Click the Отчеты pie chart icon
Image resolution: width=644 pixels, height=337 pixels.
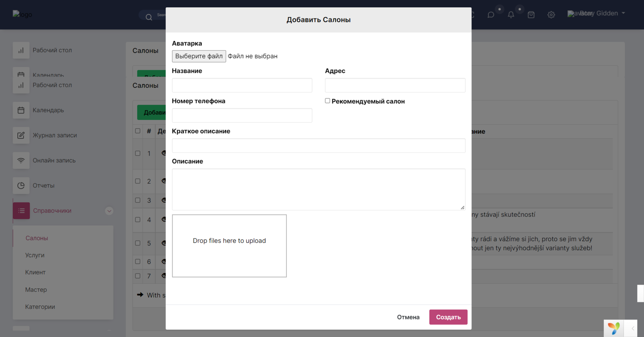coord(21,185)
